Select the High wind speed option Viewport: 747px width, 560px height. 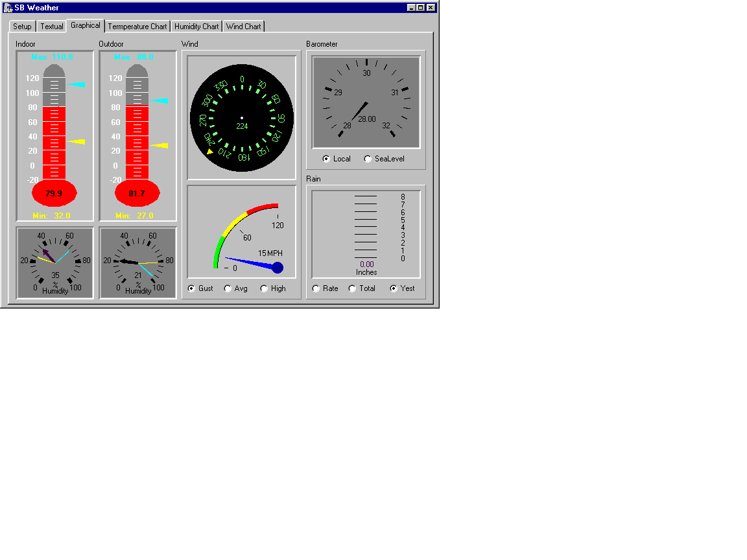pyautogui.click(x=265, y=288)
